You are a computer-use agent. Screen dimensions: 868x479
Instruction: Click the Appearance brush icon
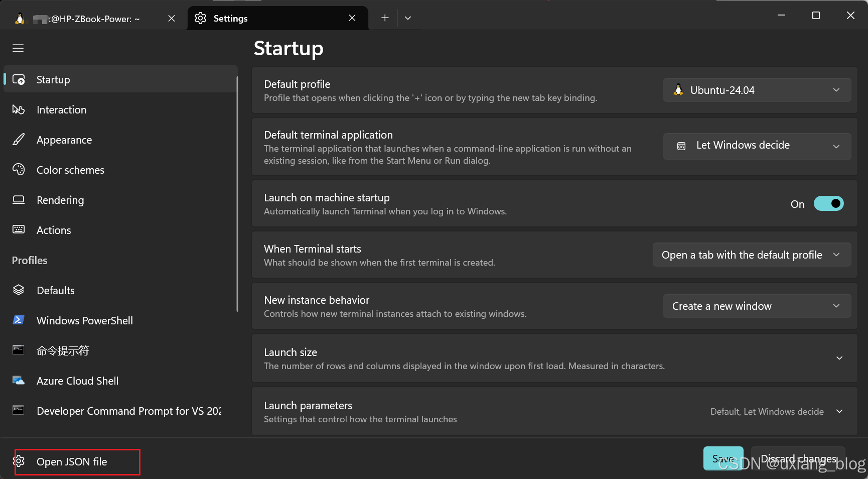19,140
